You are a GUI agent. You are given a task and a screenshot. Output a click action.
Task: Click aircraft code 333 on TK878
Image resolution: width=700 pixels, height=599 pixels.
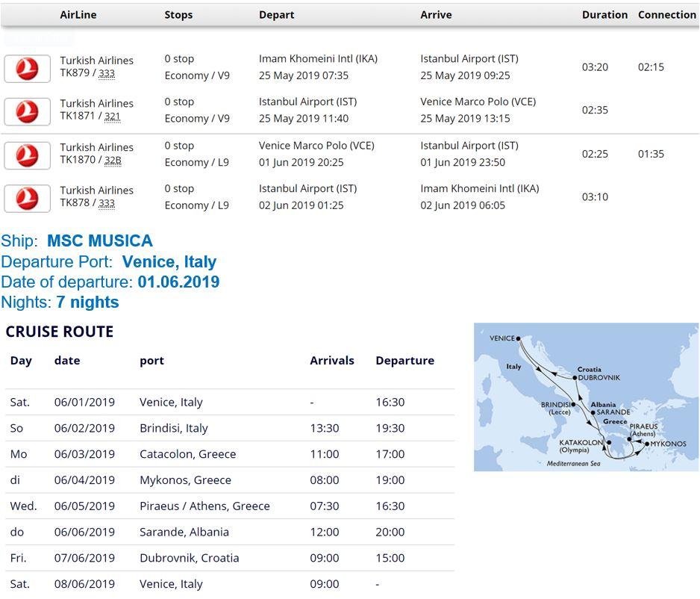point(107,204)
